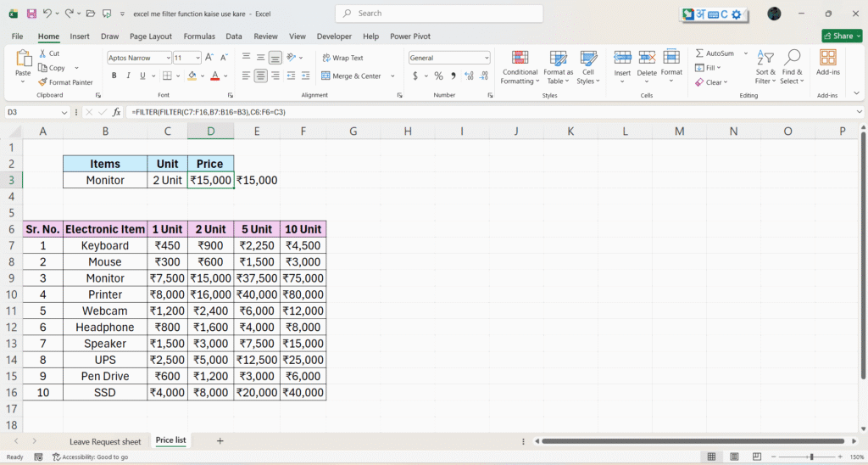Open Conditional Formatting menu
The height and width of the screenshot is (465, 868).
tap(520, 68)
